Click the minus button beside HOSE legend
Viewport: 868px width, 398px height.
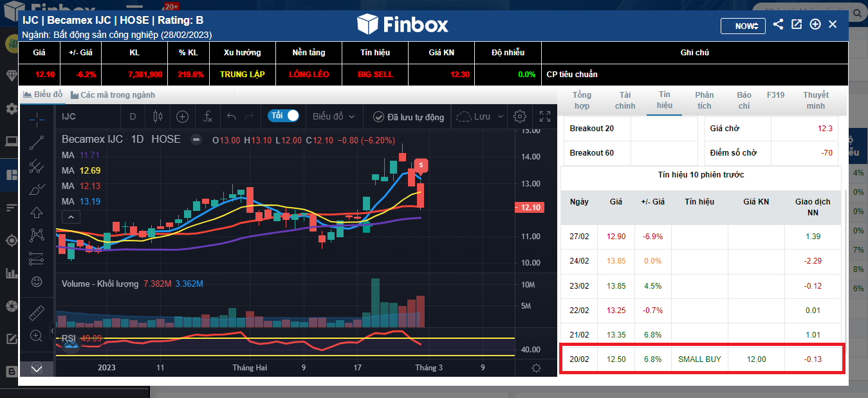(196, 140)
